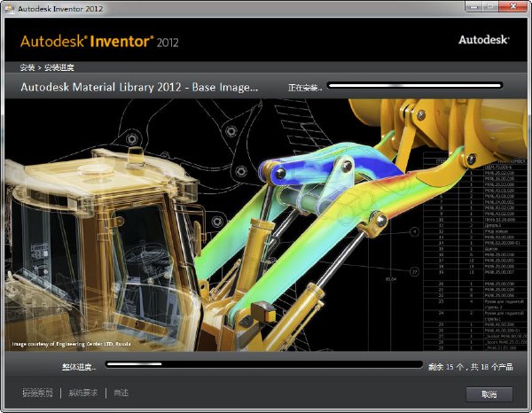
Task: Click the '剩余 15 个，共 18 个产品' text
Action: pos(470,367)
